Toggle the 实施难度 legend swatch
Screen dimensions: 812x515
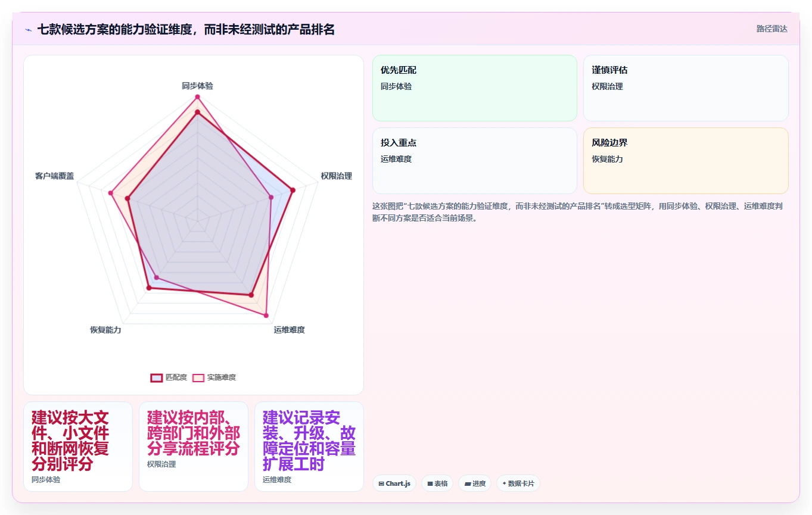tap(198, 377)
